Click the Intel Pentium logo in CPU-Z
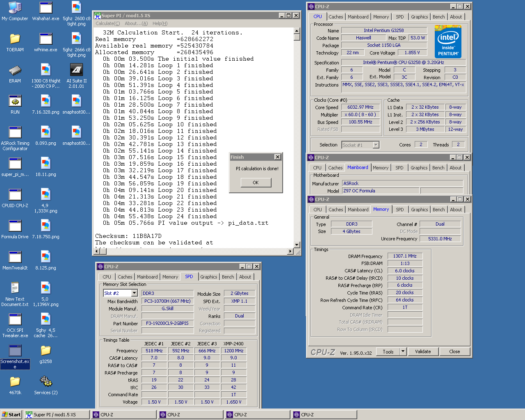This screenshot has height=420, width=525. point(448,41)
